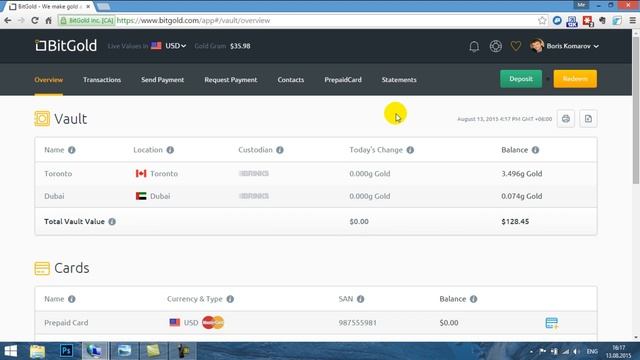
Task: Click the Dubai vault name
Action: [54, 196]
